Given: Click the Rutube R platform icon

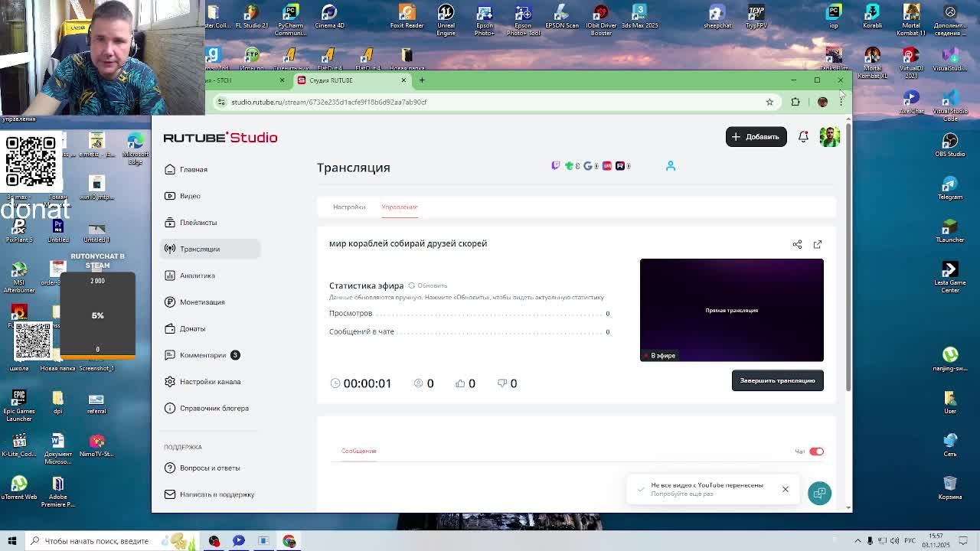Looking at the screenshot, I should pos(620,165).
